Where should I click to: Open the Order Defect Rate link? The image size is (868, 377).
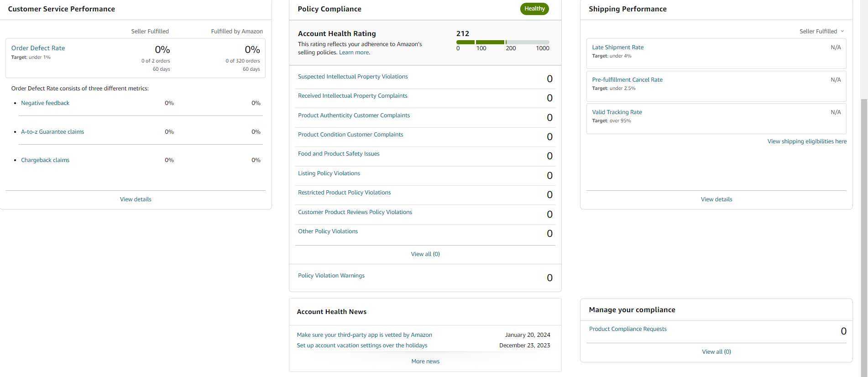click(x=38, y=48)
